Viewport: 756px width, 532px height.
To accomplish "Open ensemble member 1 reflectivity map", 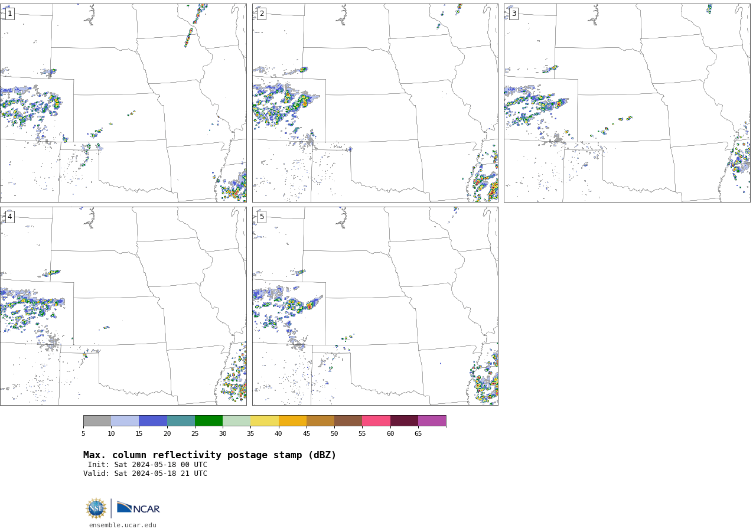I will click(x=123, y=103).
